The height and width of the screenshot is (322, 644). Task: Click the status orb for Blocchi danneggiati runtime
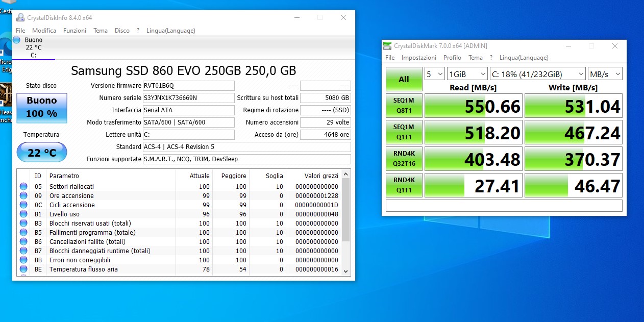[x=23, y=251]
